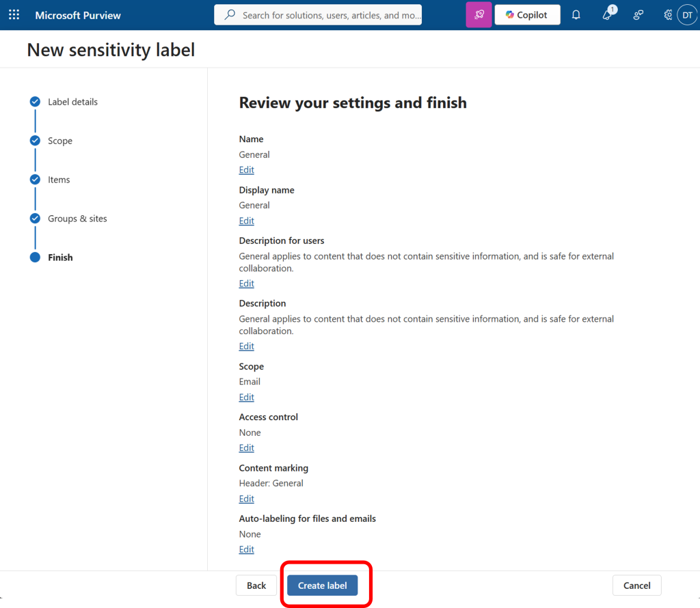Open the Settings gear icon
Image resolution: width=700 pixels, height=608 pixels.
(668, 15)
